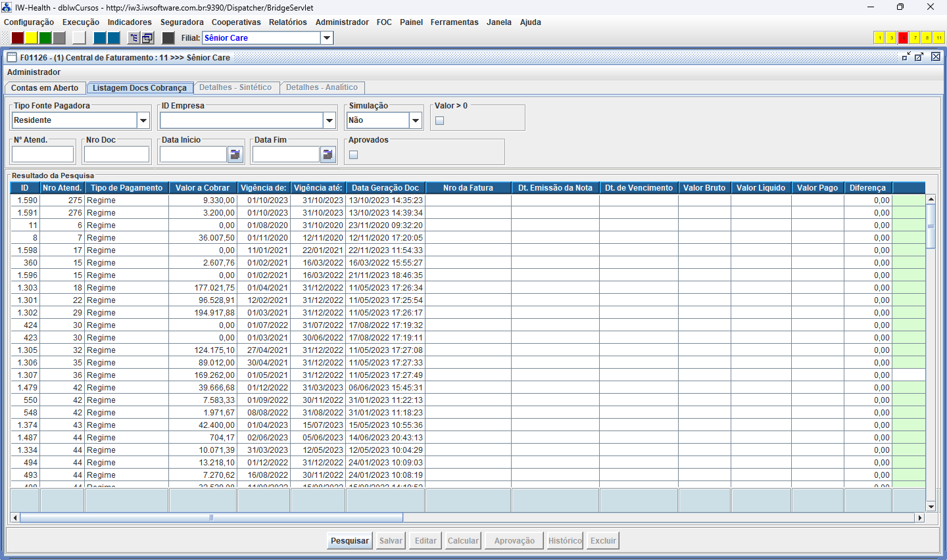Close the F01126 internal window
The image size is (947, 560).
click(x=936, y=57)
